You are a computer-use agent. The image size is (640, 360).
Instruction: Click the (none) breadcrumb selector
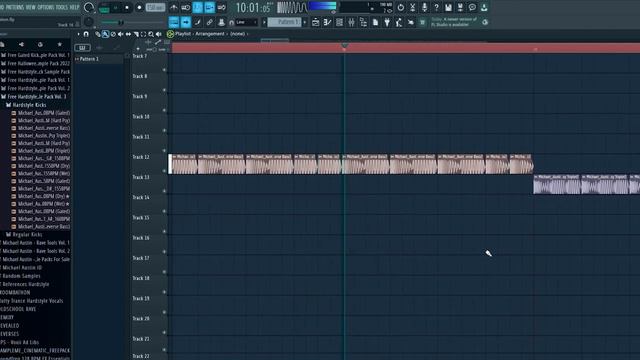[238, 34]
